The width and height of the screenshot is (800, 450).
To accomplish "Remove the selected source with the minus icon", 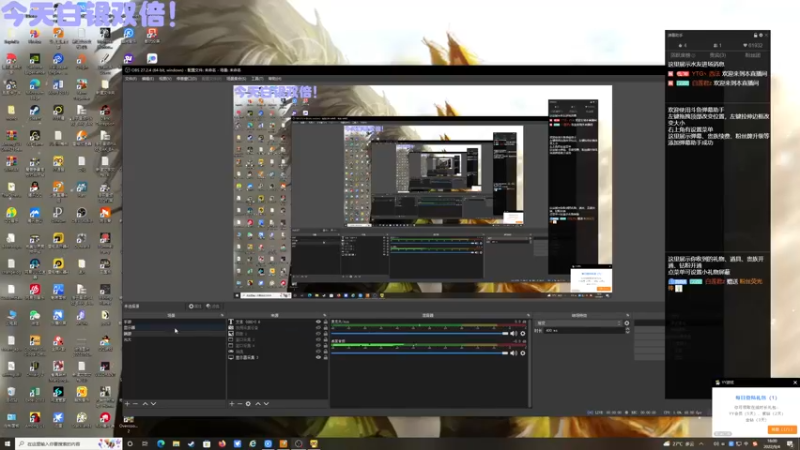I will point(240,404).
